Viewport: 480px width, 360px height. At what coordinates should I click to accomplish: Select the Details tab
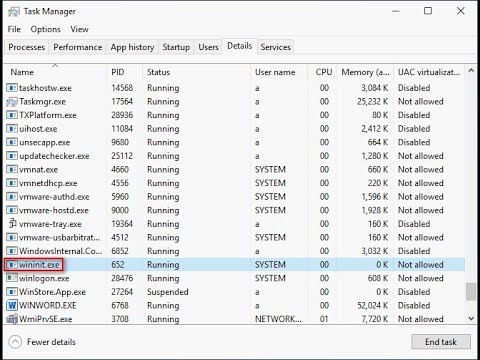pyautogui.click(x=240, y=46)
